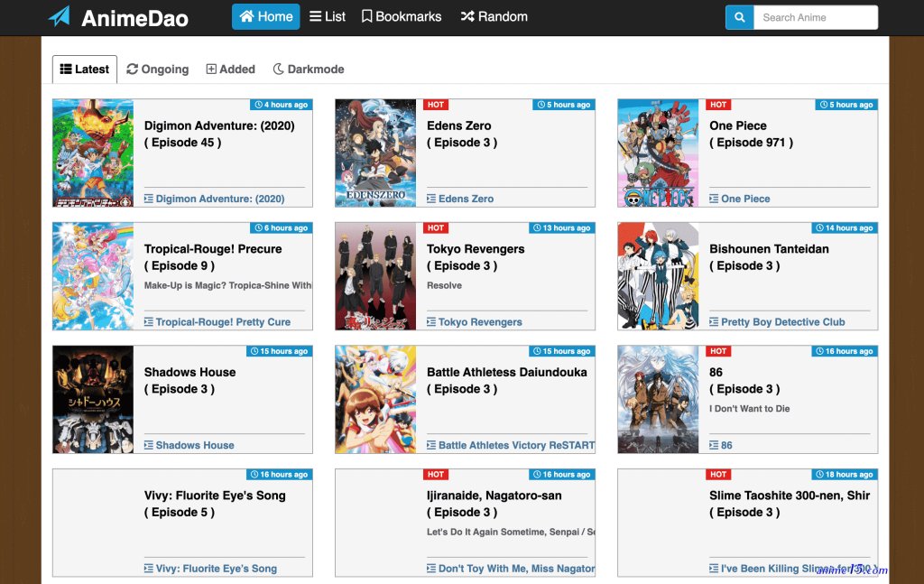Open Ijiranaide, Nagatoro-san Episode 3 title
924x584 pixels.
[494, 504]
